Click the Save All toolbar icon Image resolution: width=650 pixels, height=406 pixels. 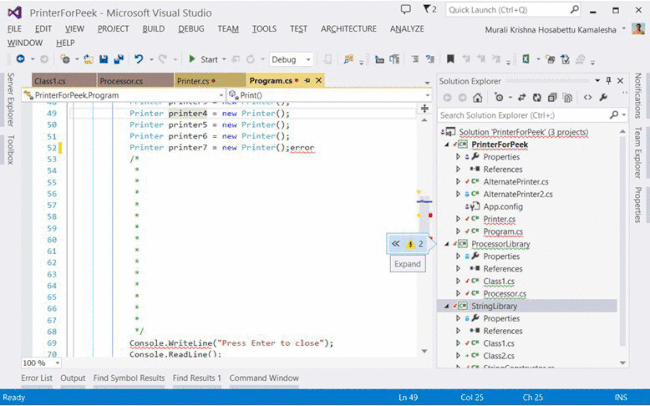tap(117, 60)
